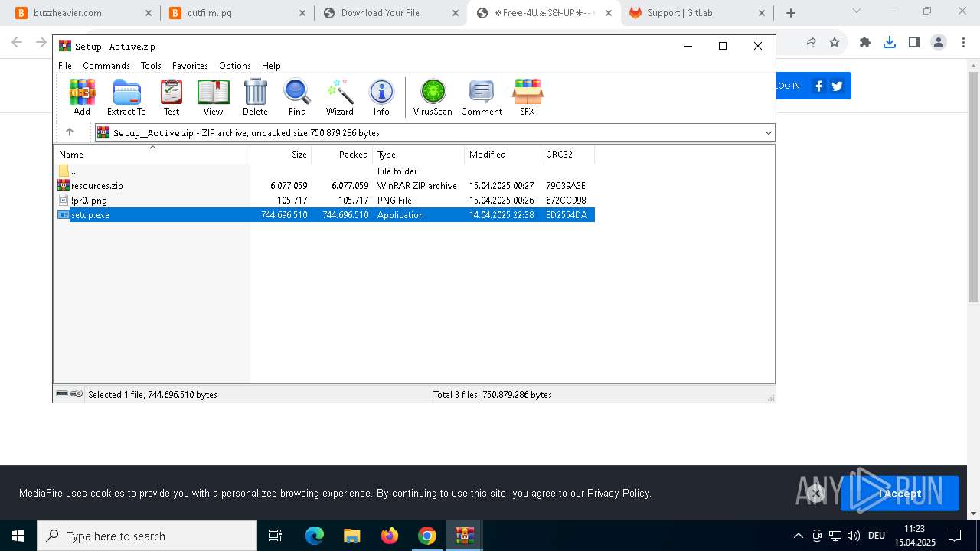980x551 pixels.
Task: Toggle Chrome side panel icon
Action: click(x=914, y=43)
